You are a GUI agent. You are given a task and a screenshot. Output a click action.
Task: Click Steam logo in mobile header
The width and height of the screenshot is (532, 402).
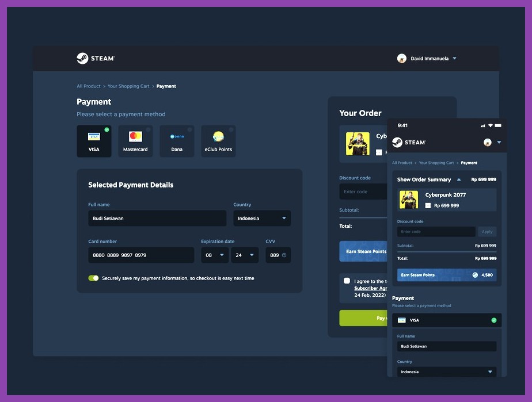(409, 143)
